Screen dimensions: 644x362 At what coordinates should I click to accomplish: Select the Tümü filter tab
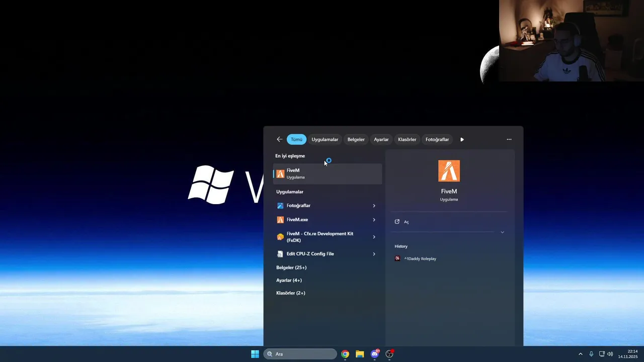tap(296, 139)
